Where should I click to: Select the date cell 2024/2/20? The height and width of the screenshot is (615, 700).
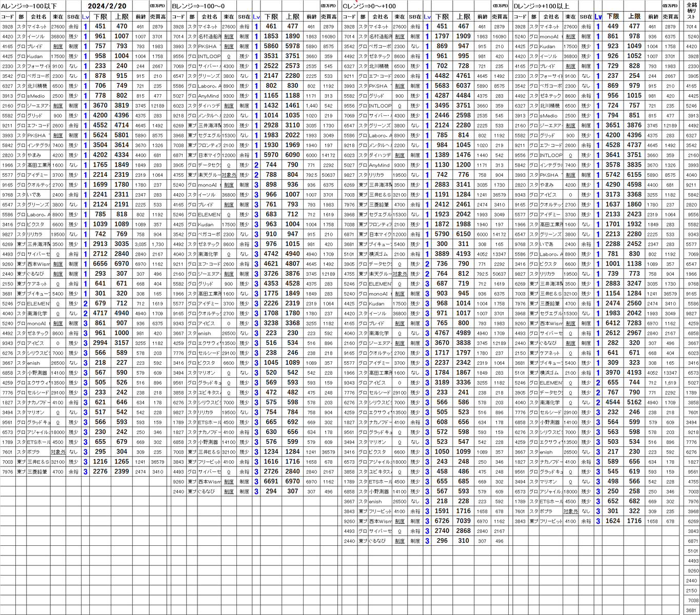tap(107, 6)
